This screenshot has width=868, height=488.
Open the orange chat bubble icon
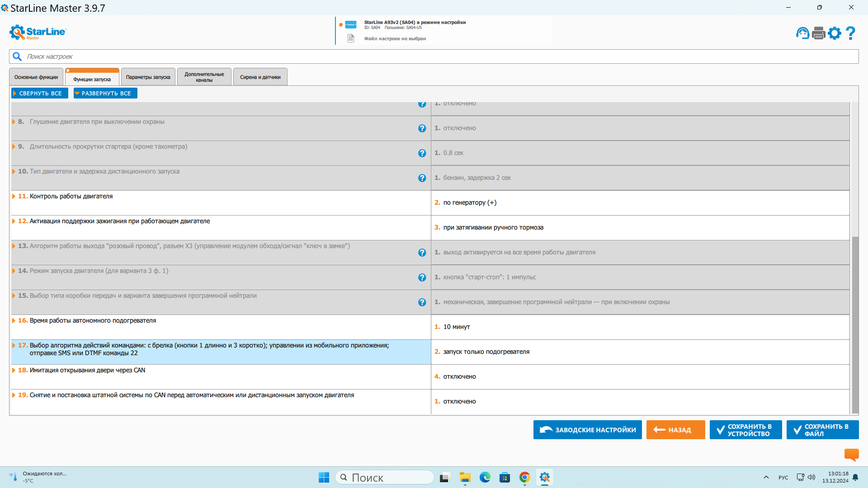coord(851,454)
